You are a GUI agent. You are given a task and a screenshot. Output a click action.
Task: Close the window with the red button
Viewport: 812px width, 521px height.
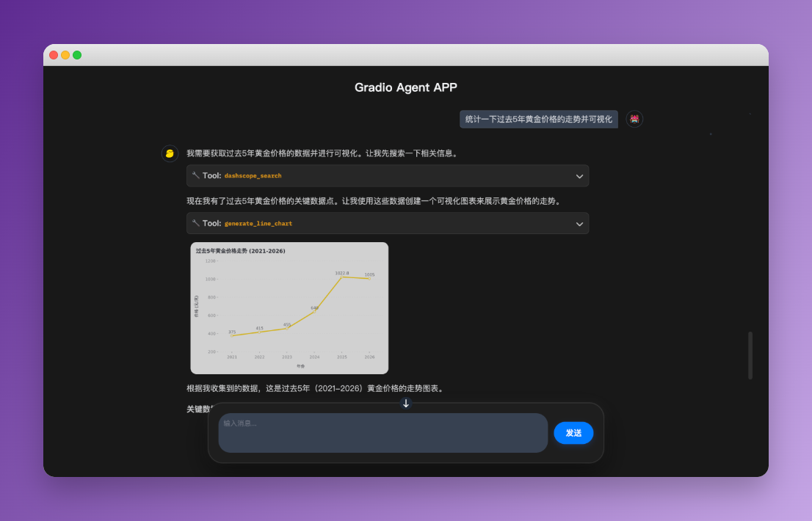[x=54, y=55]
